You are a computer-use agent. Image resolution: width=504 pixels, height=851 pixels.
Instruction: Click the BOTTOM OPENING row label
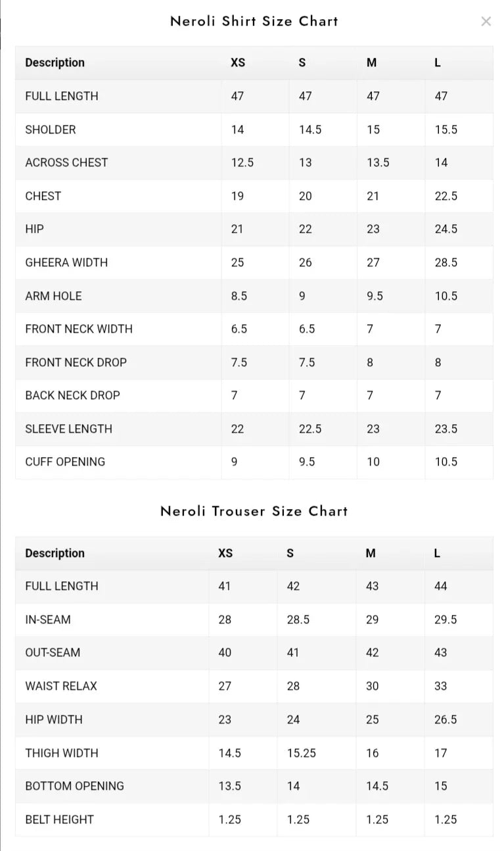(74, 786)
